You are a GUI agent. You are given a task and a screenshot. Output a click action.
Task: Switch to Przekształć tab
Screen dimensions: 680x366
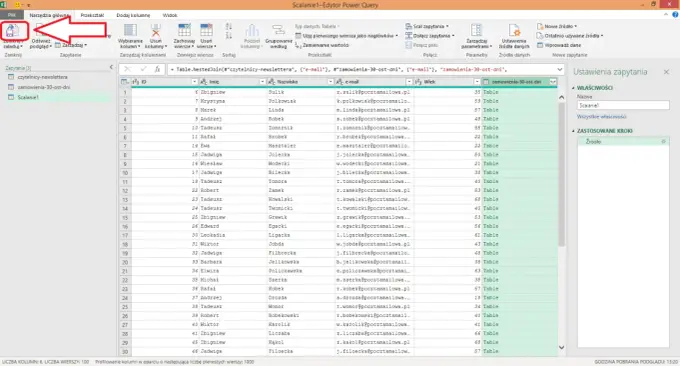pyautogui.click(x=92, y=15)
